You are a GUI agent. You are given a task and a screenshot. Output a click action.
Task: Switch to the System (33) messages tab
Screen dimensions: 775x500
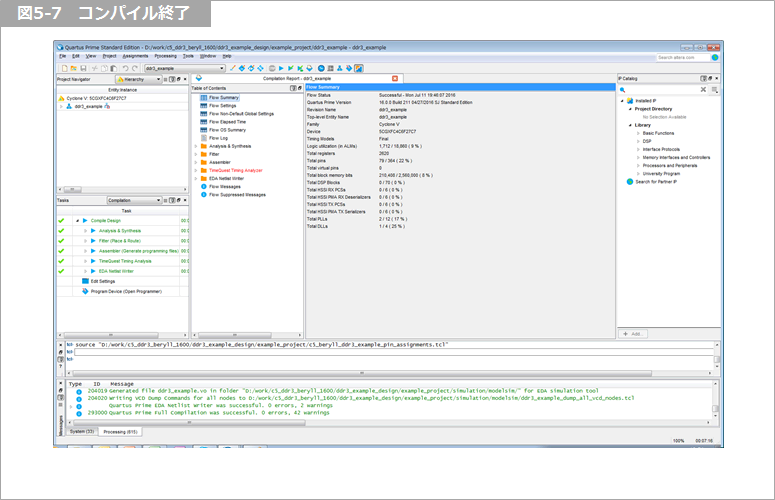(x=81, y=431)
